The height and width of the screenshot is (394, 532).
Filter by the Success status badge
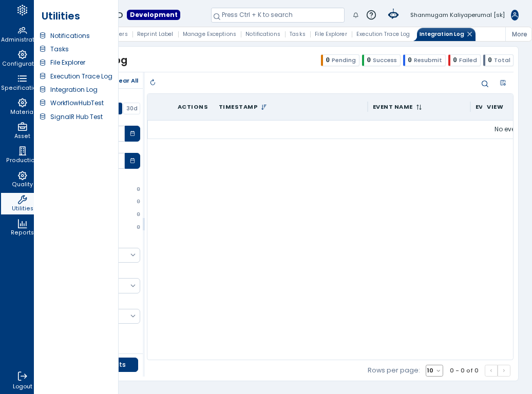tap(382, 60)
